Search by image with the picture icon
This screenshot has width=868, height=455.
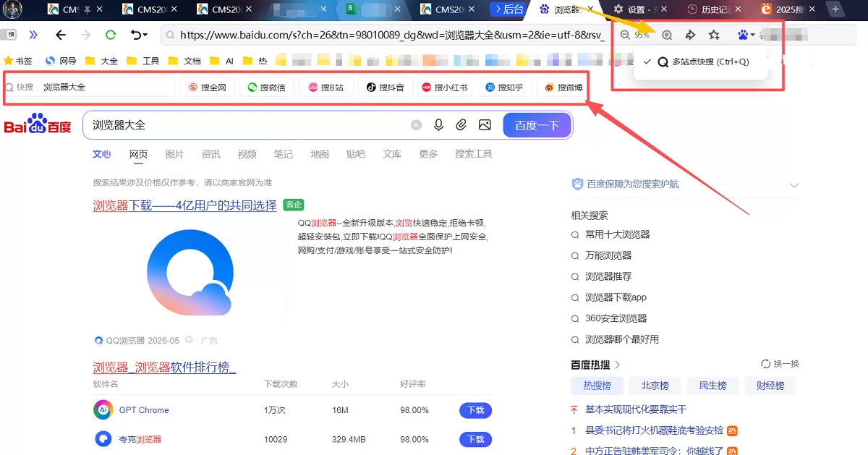click(x=485, y=125)
